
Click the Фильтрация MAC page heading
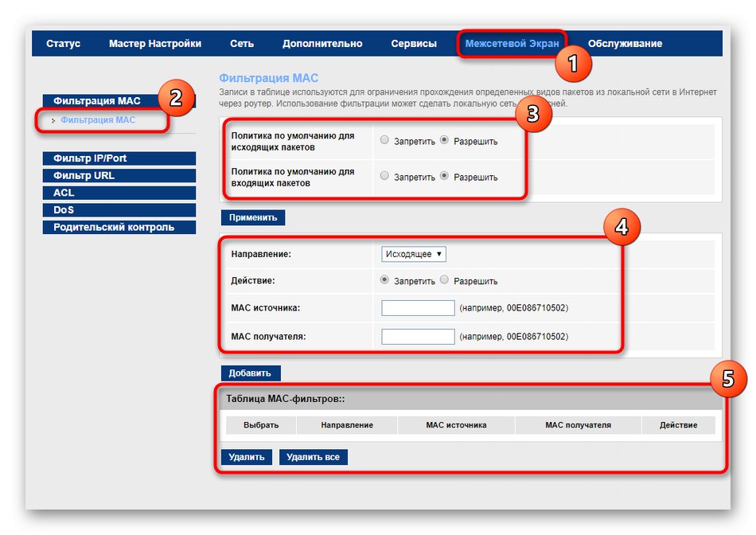(268, 78)
